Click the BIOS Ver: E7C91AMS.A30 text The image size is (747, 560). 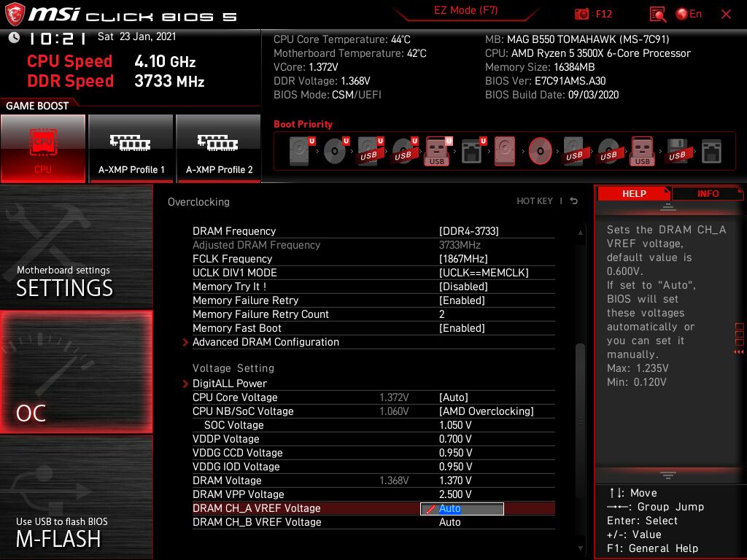pos(546,81)
